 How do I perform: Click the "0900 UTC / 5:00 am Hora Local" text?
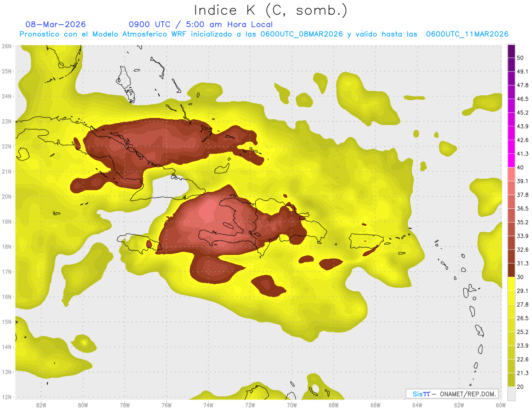point(200,24)
